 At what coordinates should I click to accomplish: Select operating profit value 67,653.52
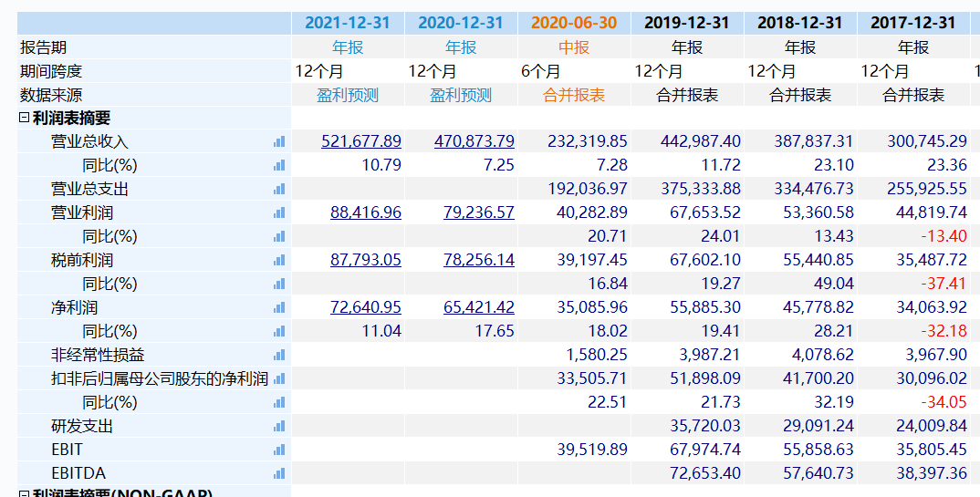point(705,212)
